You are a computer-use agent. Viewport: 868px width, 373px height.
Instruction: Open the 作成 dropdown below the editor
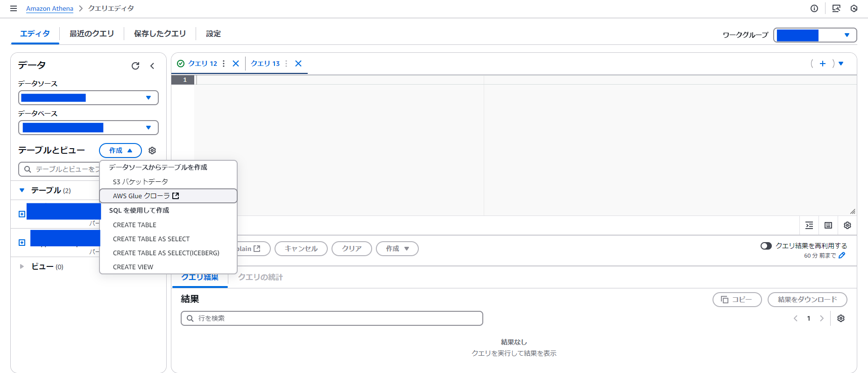click(x=397, y=249)
